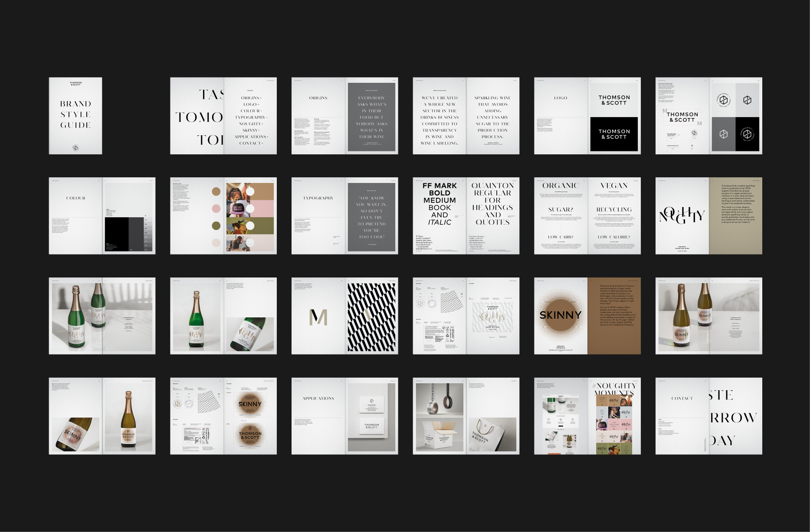Open the beige Noughty description text page
The height and width of the screenshot is (532, 810).
pos(735,215)
